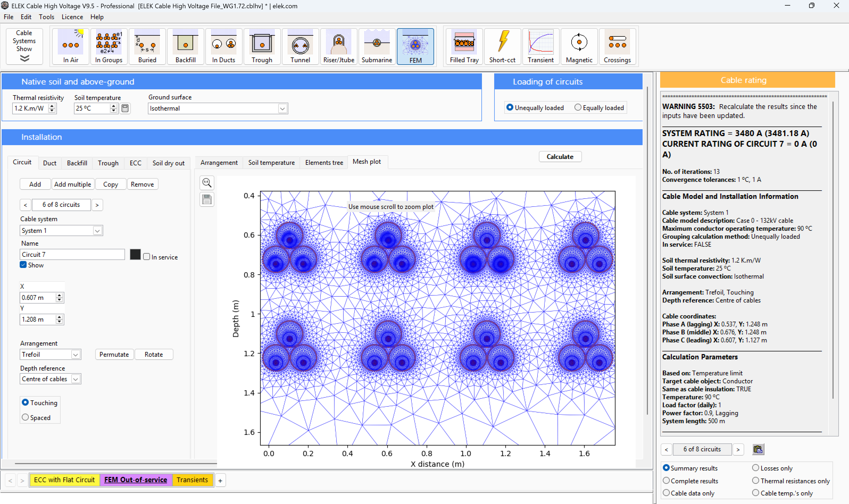The height and width of the screenshot is (504, 849).
Task: Select Equally loaded option
Action: pos(599,108)
